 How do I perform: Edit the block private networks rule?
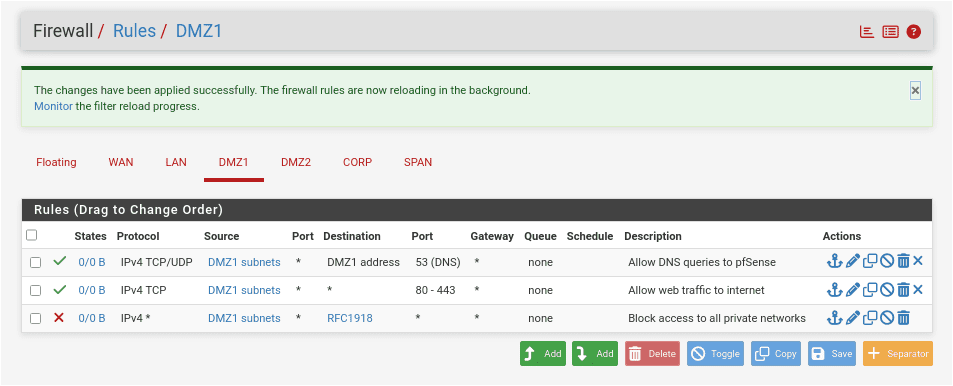coord(853,318)
